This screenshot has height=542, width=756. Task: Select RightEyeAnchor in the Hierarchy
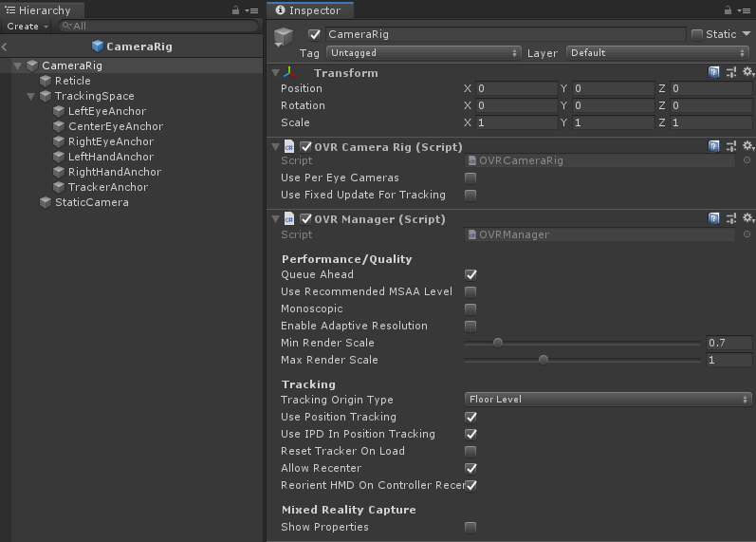(x=111, y=141)
